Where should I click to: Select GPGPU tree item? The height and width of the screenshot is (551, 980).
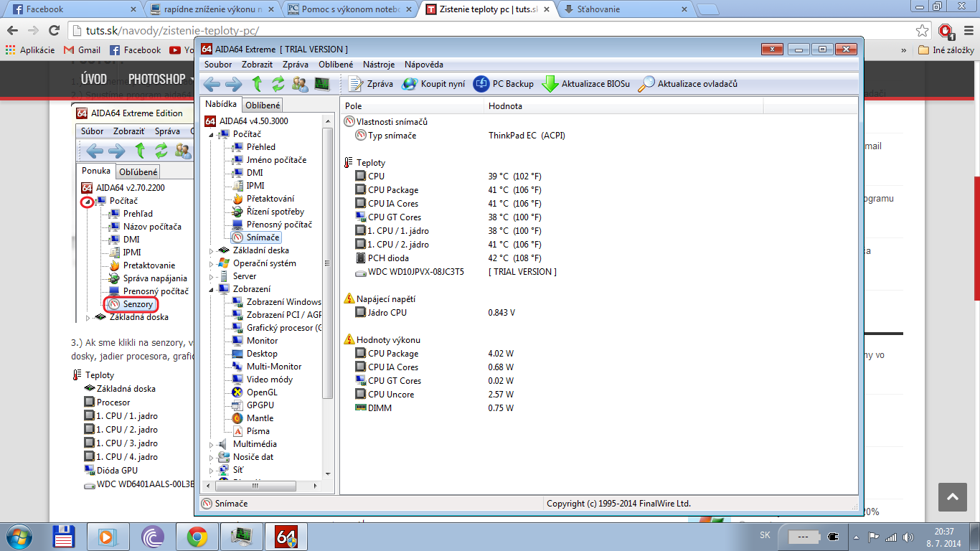(x=260, y=405)
